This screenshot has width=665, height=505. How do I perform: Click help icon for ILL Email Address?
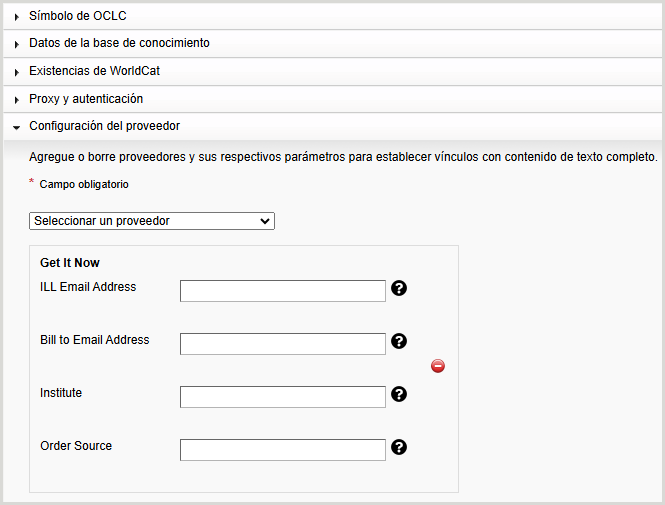coord(399,289)
